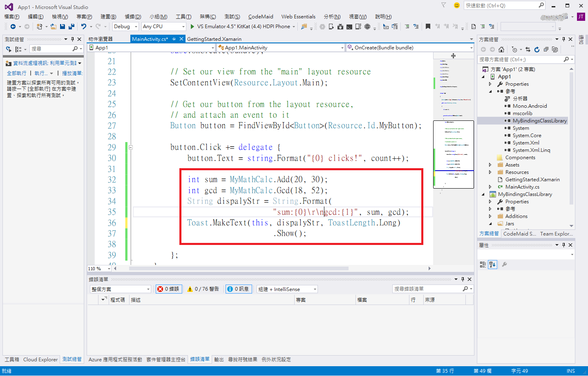Click the Run All tests icon in Test Explorer
Viewport: 588px width, 376px height.
(9, 49)
